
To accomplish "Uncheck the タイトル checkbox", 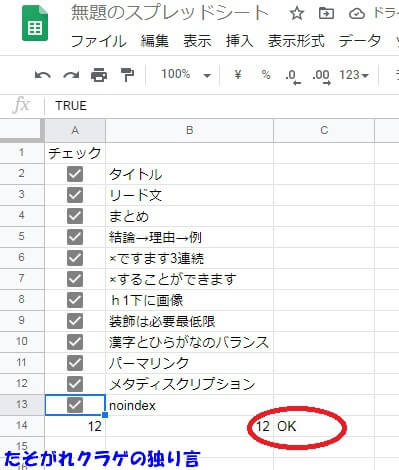I will point(75,174).
